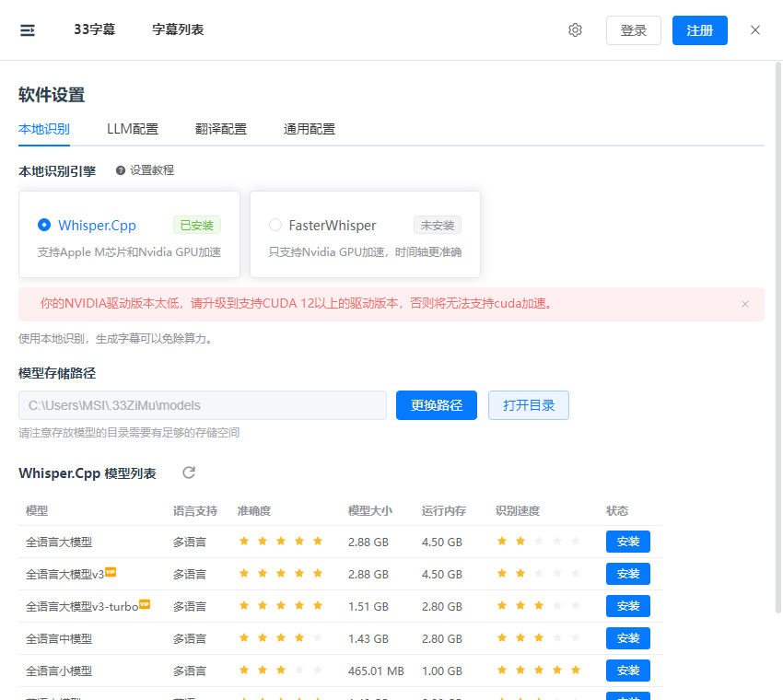The width and height of the screenshot is (783, 700).
Task: Click the 模型 column header
Action: coord(37,511)
